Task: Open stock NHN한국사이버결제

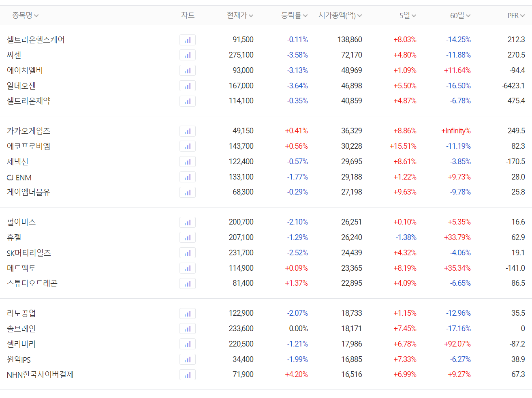Action: [40, 374]
